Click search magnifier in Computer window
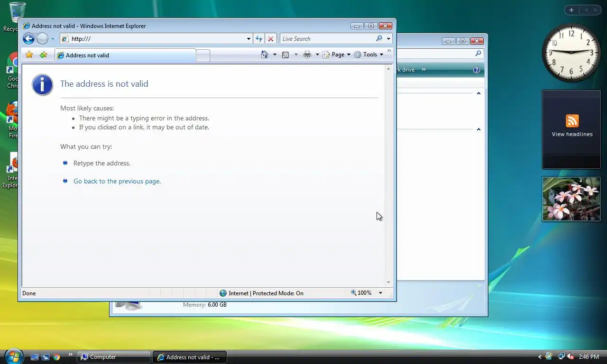The width and height of the screenshot is (607, 364). pyautogui.click(x=478, y=54)
